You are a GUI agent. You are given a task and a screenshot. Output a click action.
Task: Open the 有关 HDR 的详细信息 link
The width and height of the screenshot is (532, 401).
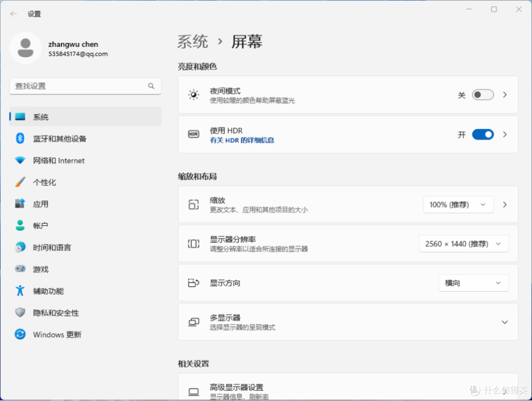pos(242,140)
